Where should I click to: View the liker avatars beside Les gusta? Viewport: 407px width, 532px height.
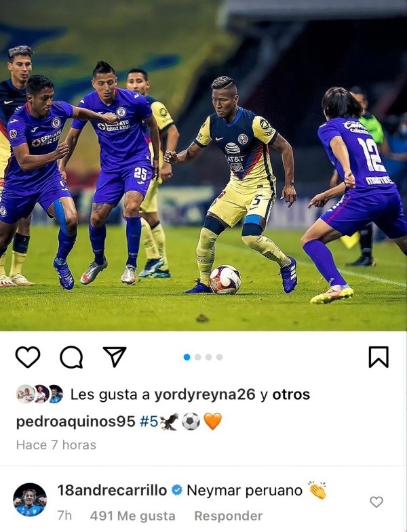[x=40, y=394]
